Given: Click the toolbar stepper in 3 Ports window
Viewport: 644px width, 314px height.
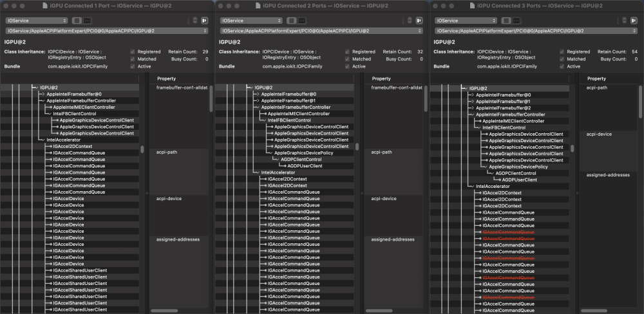Looking at the screenshot, I should 625,21.
